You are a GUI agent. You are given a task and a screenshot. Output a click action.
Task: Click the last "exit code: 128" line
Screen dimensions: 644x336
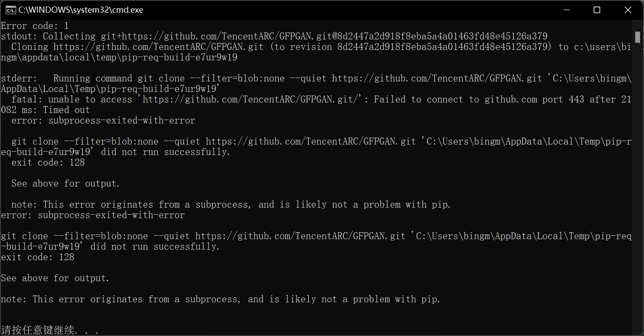coord(37,257)
